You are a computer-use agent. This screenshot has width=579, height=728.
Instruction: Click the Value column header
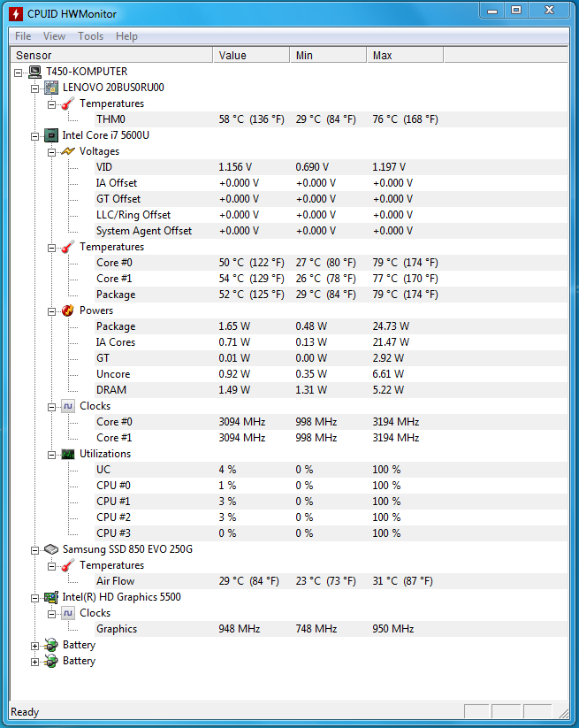[251, 55]
